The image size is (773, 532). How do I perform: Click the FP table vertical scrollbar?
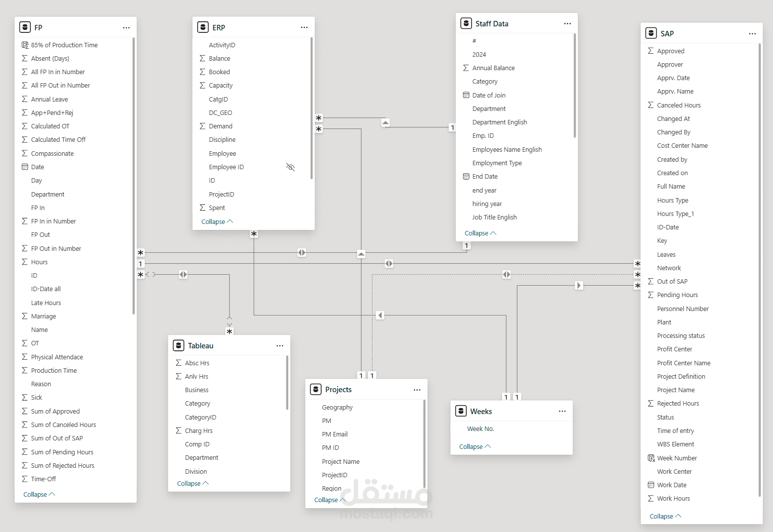pyautogui.click(x=133, y=176)
